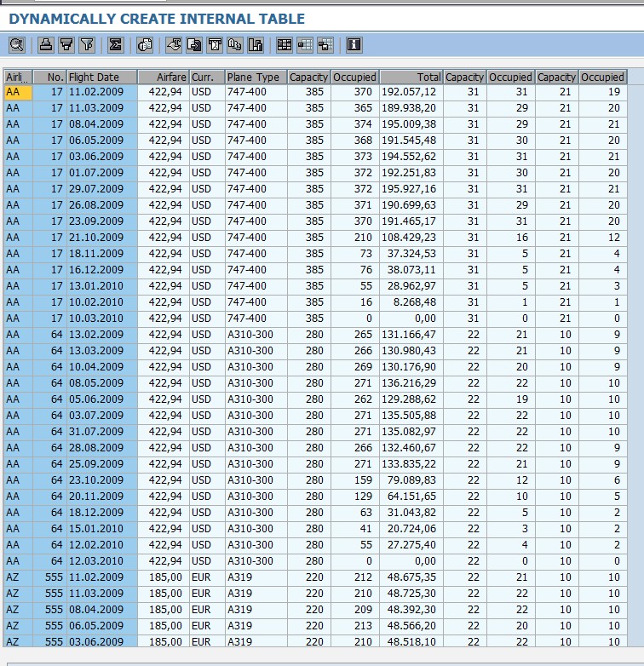The width and height of the screenshot is (644, 666).
Task: Send list to a Mail Recipient
Action: tap(215, 44)
